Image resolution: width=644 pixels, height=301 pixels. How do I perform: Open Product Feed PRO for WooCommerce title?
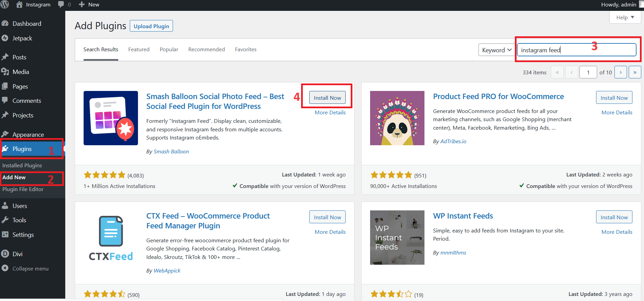point(498,96)
